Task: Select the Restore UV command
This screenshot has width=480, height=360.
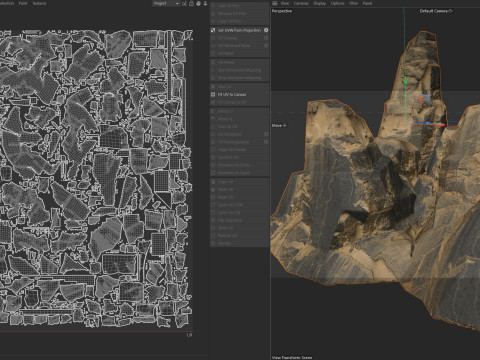Action: (239, 235)
